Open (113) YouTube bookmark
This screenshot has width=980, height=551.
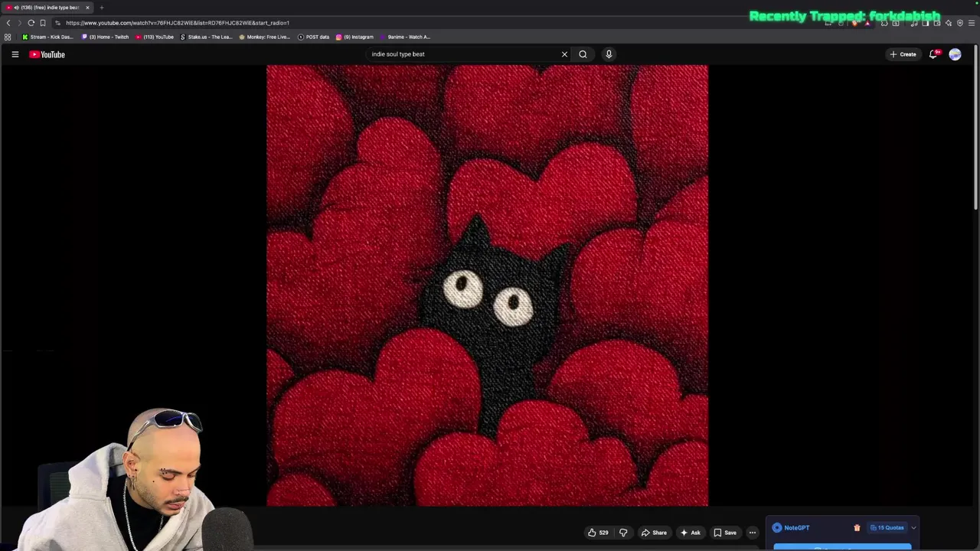pyautogui.click(x=155, y=37)
